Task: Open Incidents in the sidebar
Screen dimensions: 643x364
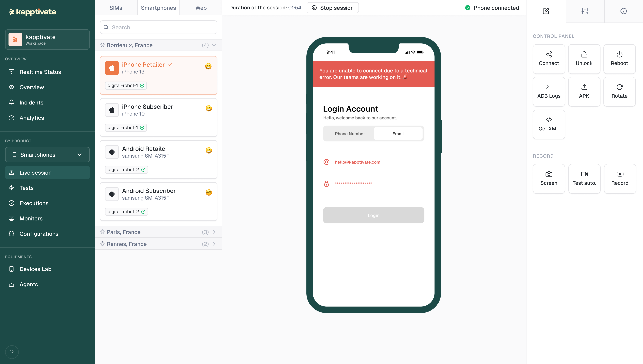Action: tap(31, 103)
